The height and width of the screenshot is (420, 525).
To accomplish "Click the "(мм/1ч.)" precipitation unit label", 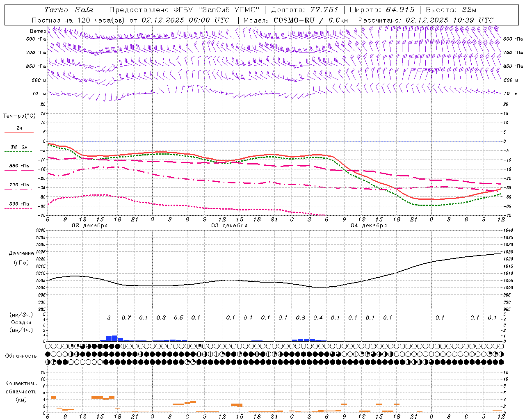I will [x=21, y=330].
